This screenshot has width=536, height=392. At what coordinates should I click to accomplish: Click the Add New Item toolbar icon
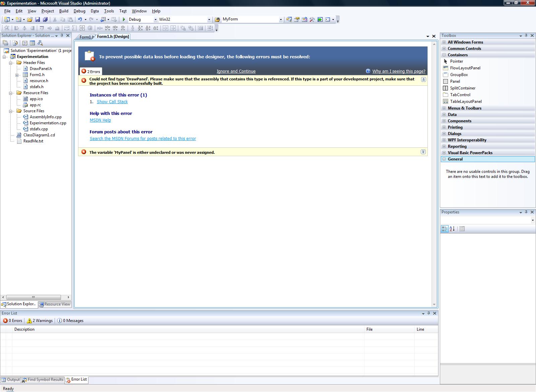(x=18, y=19)
